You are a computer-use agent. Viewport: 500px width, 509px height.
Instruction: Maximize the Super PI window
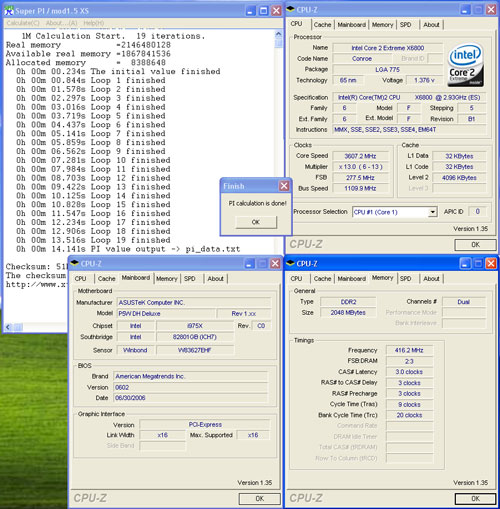pyautogui.click(x=263, y=11)
